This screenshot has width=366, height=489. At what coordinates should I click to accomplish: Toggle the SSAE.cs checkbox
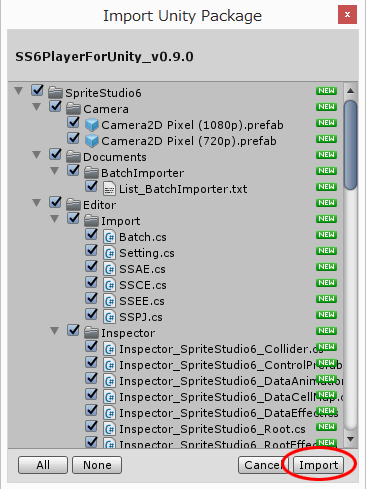[x=91, y=266]
